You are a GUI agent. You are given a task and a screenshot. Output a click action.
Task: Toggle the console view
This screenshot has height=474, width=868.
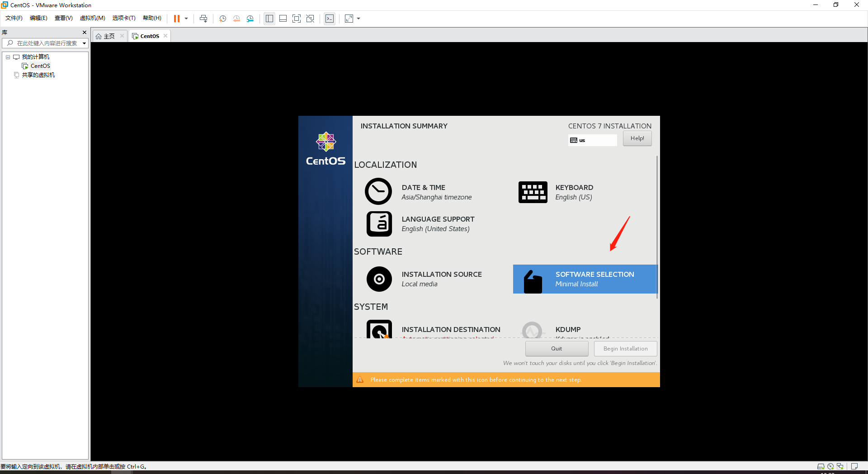click(x=330, y=19)
